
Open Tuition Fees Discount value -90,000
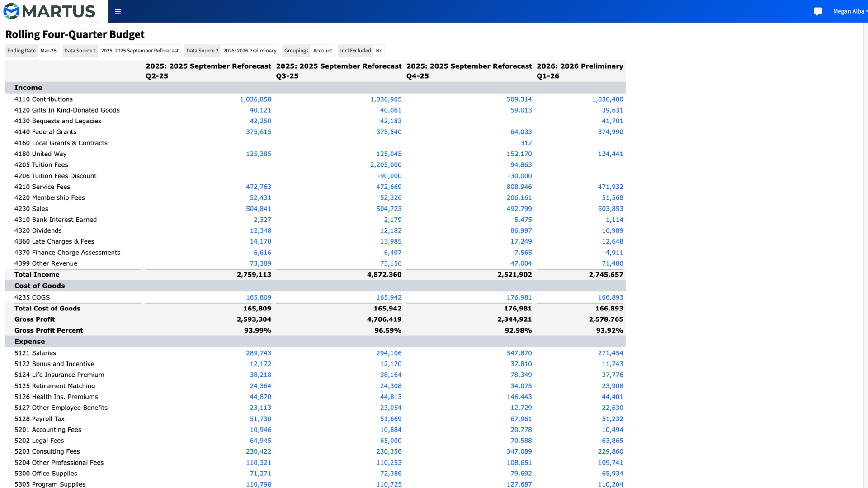(x=389, y=176)
